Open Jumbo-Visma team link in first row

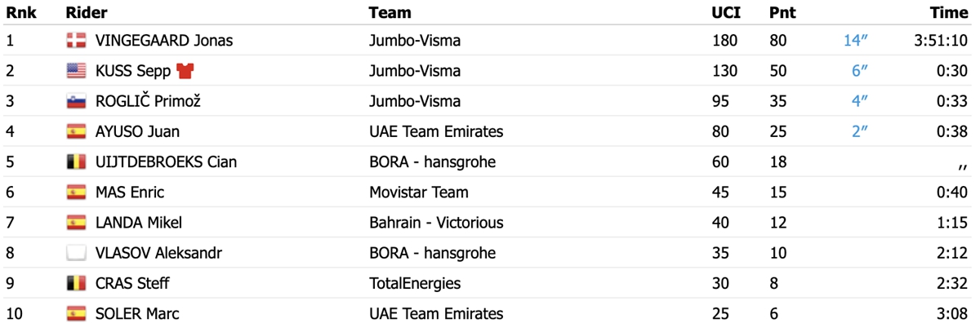pos(415,41)
